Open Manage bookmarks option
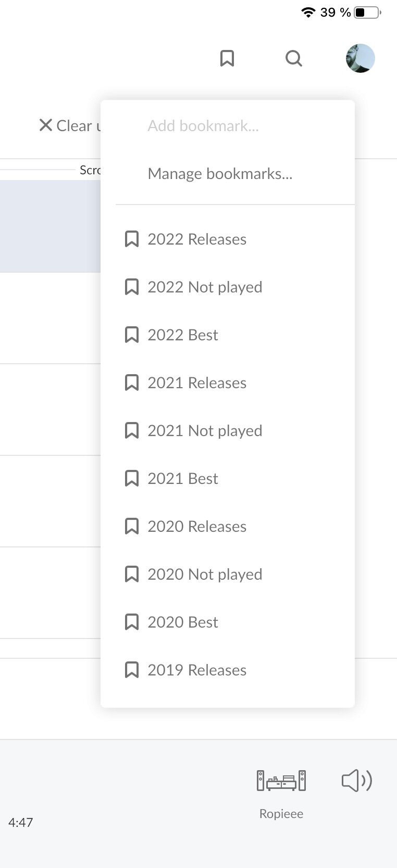Image resolution: width=397 pixels, height=868 pixels. tap(220, 174)
